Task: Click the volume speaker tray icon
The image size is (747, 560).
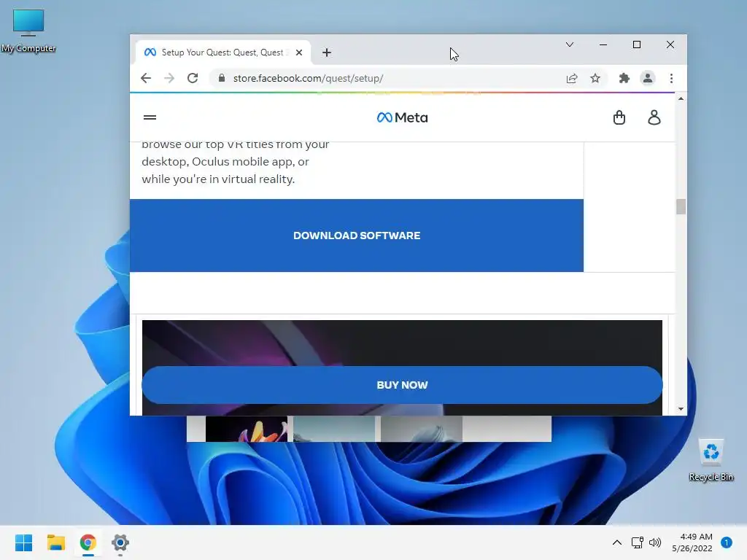Action: coord(655,542)
